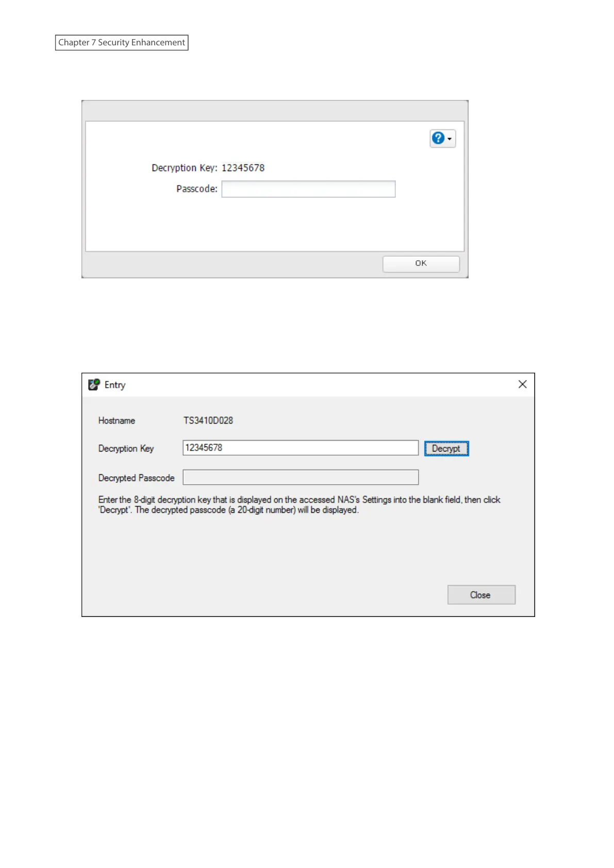
Task: Click the Entry window title text
Action: pyautogui.click(x=115, y=385)
